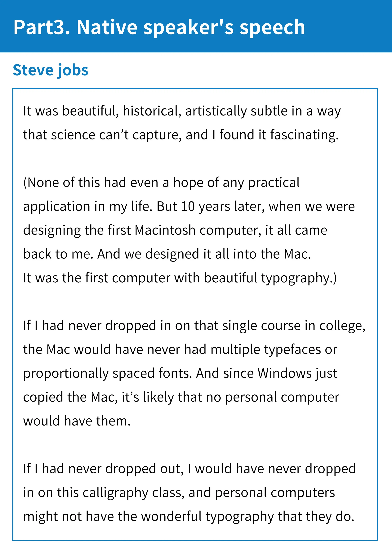Click the line starting "back to me"
The image size is (392, 555).
(x=167, y=254)
